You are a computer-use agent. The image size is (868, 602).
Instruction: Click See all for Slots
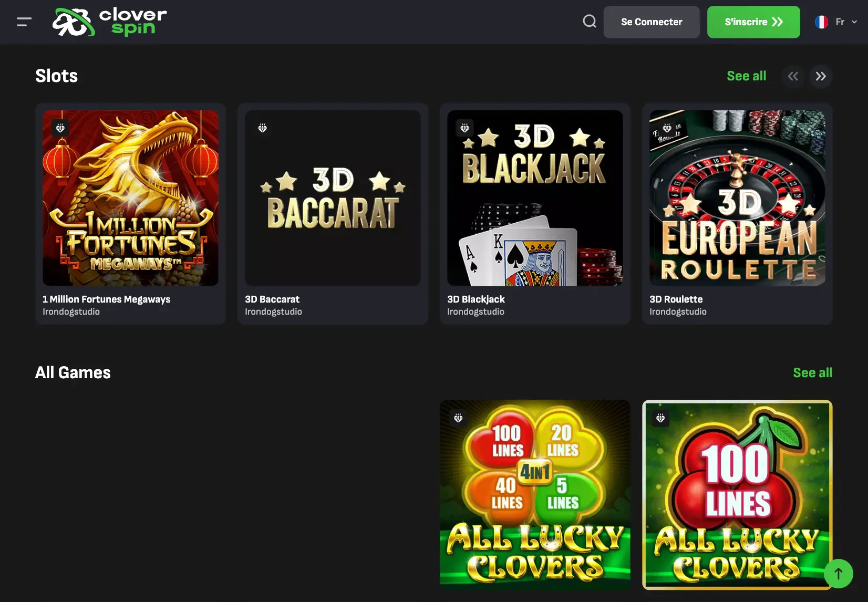click(x=746, y=76)
